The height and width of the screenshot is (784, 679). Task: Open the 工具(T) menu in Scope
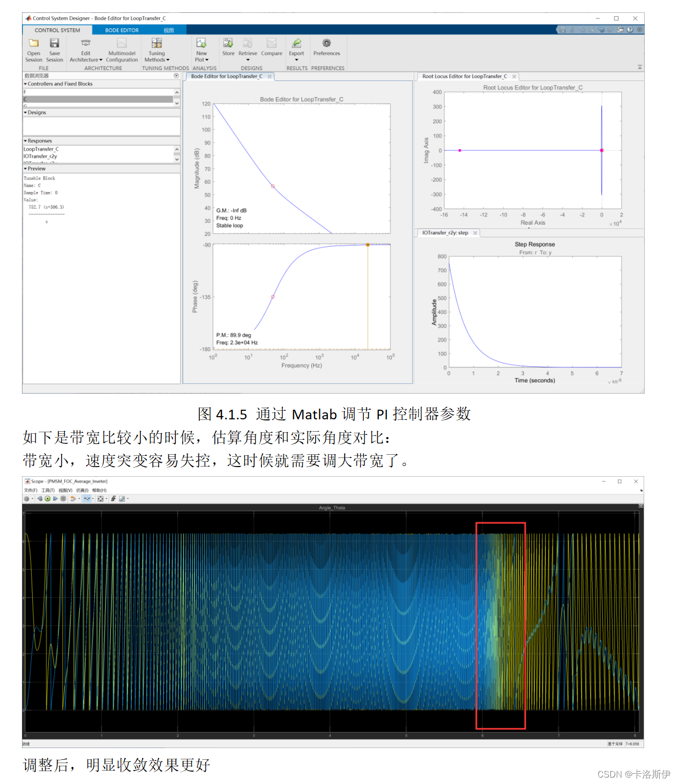48,490
